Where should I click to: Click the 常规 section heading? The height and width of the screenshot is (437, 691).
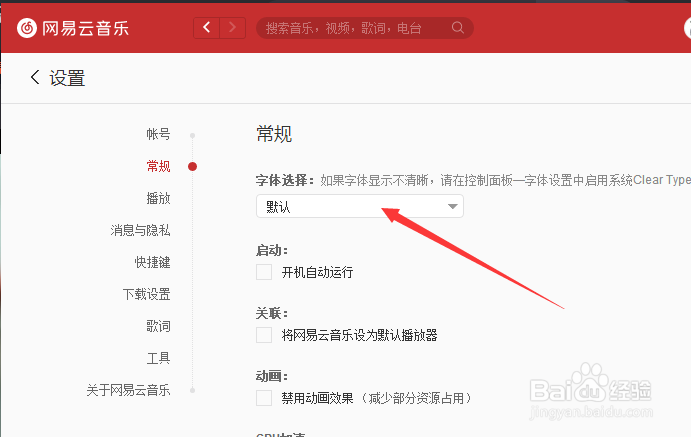tap(274, 133)
